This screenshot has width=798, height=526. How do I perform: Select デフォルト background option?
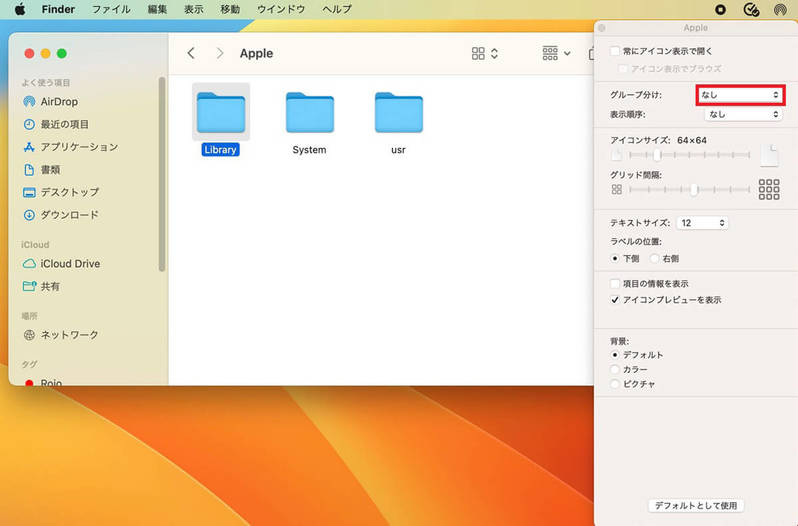pyautogui.click(x=615, y=355)
